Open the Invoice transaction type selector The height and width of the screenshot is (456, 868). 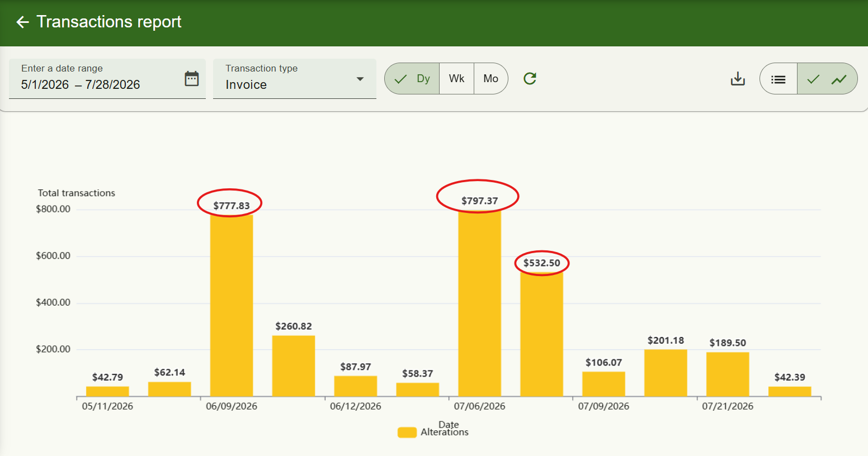click(x=295, y=79)
